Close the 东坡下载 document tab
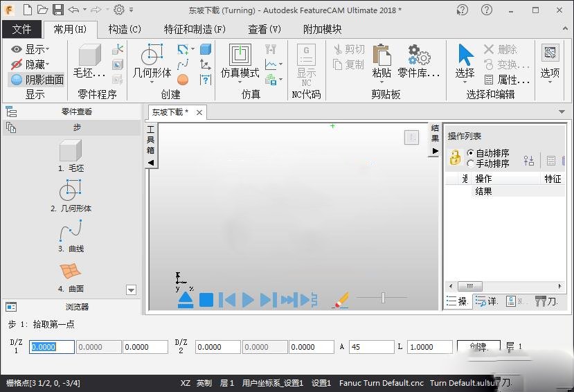Image resolution: width=574 pixels, height=392 pixels. (x=199, y=112)
